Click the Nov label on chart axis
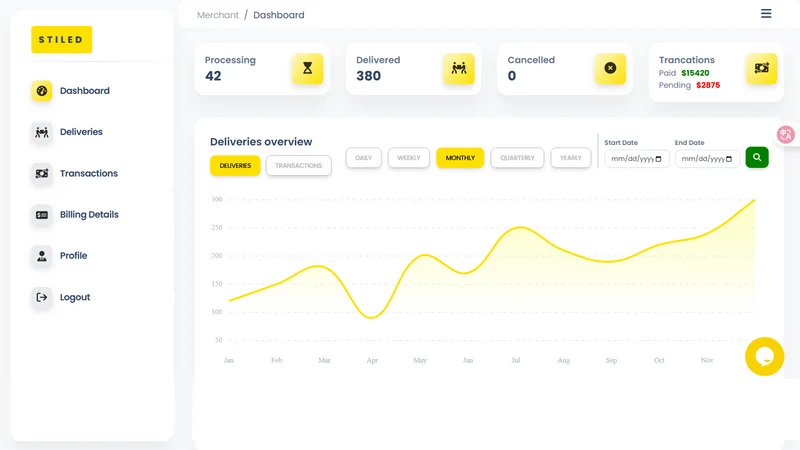800x450 pixels. [707, 360]
